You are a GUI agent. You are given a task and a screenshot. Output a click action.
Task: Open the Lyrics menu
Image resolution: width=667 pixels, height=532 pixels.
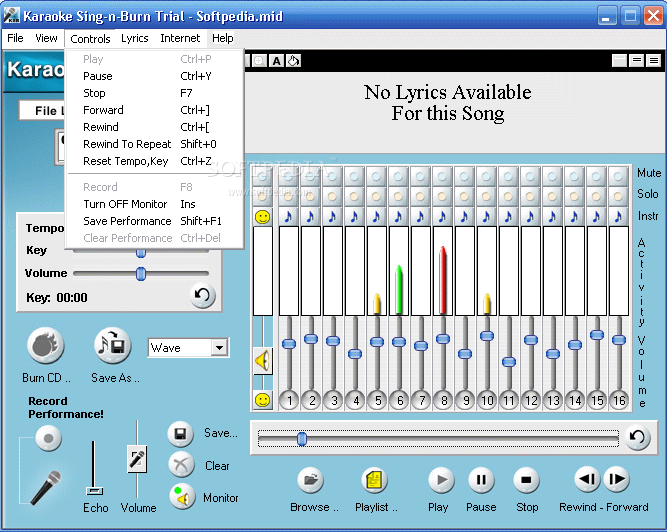pos(134,38)
